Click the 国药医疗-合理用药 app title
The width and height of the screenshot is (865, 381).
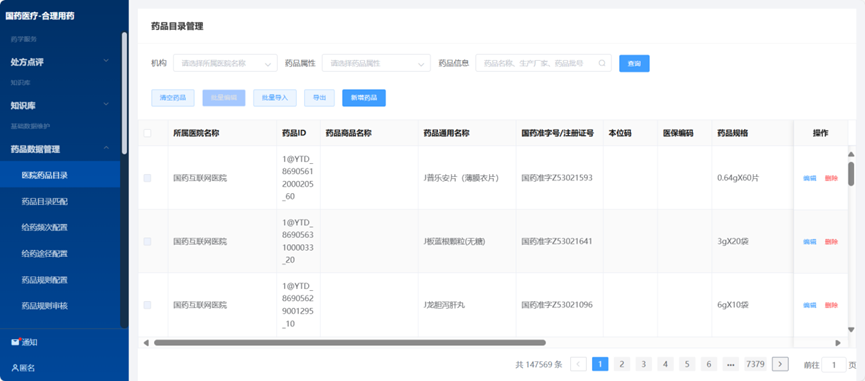pyautogui.click(x=40, y=16)
